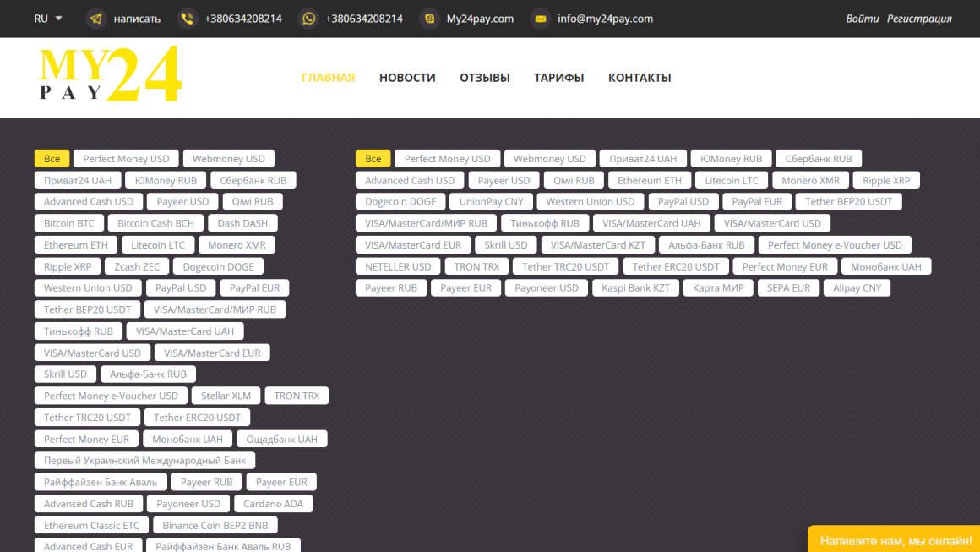The image size is (980, 552).
Task: Select the Ощадбанк UAH filter
Action: coord(282,439)
